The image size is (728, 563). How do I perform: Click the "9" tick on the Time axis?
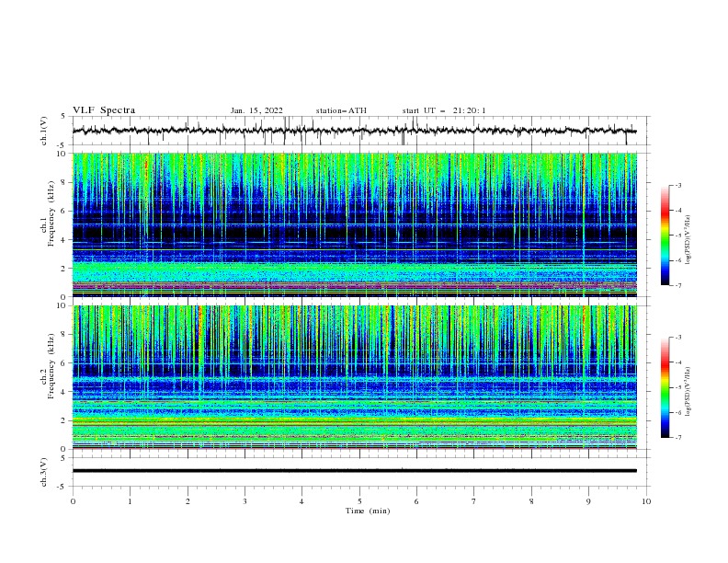click(588, 501)
